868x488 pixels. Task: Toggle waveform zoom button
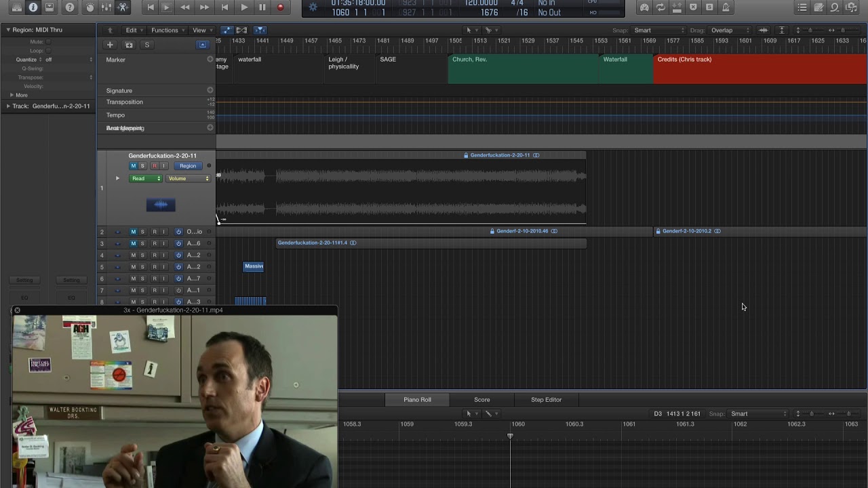(x=764, y=30)
